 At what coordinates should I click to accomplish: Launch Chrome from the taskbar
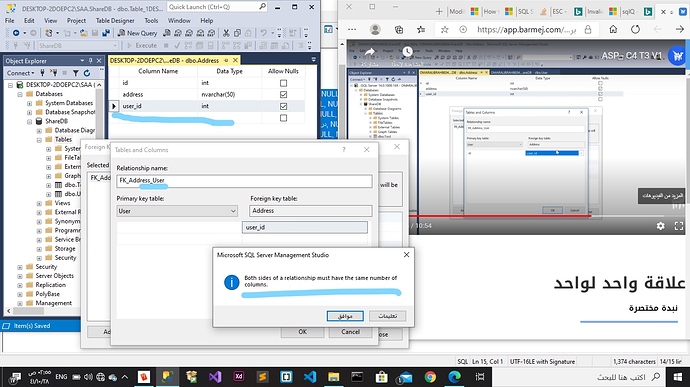pyautogui.click(x=430, y=377)
